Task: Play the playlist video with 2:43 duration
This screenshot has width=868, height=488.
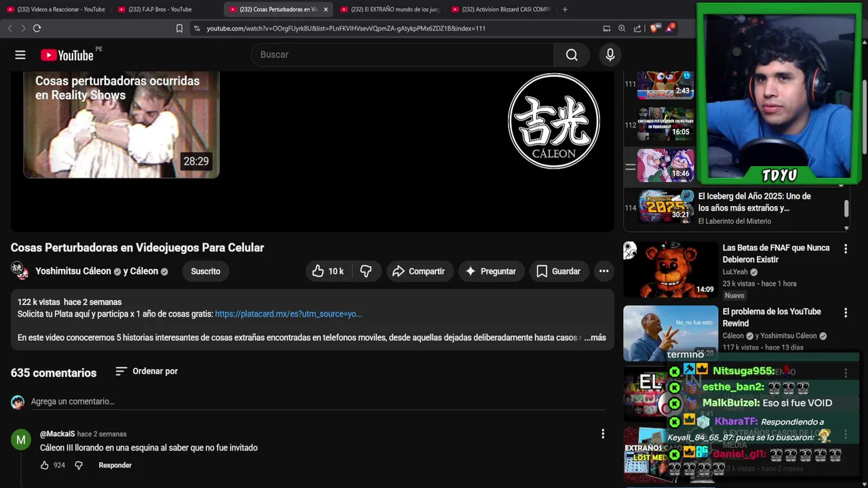Action: [665, 85]
